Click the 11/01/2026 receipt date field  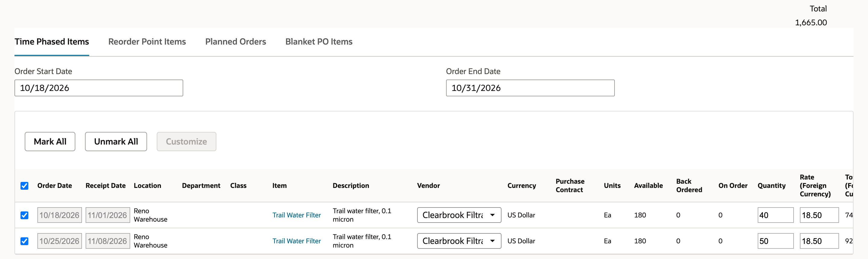108,215
